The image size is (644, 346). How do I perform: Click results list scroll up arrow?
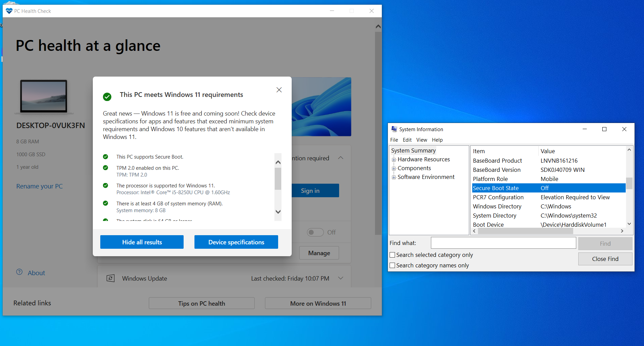(278, 162)
